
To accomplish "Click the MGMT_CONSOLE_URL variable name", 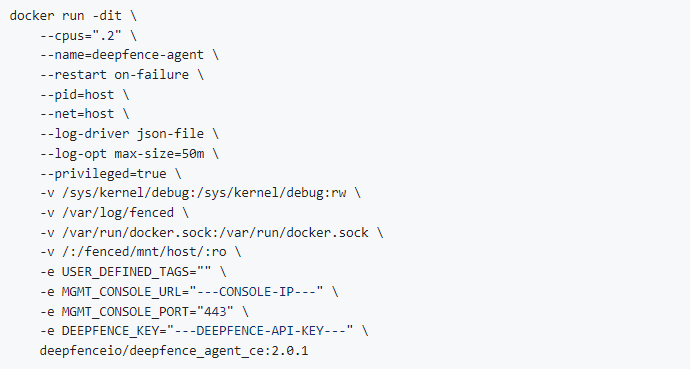I will (121, 292).
